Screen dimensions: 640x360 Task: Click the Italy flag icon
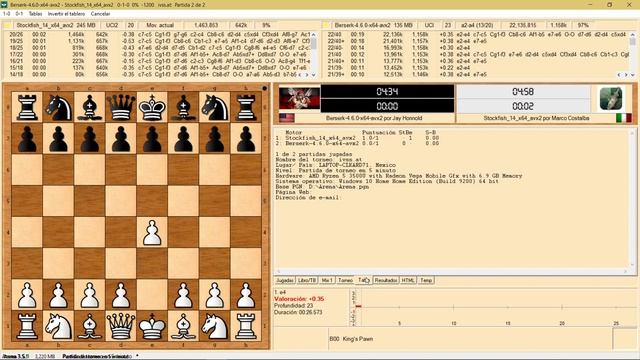pyautogui.click(x=623, y=118)
